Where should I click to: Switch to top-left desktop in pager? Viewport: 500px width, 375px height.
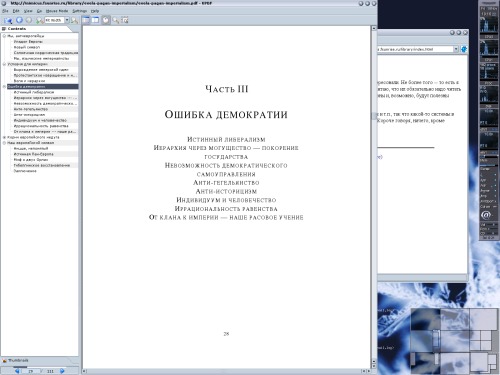tap(425, 319)
